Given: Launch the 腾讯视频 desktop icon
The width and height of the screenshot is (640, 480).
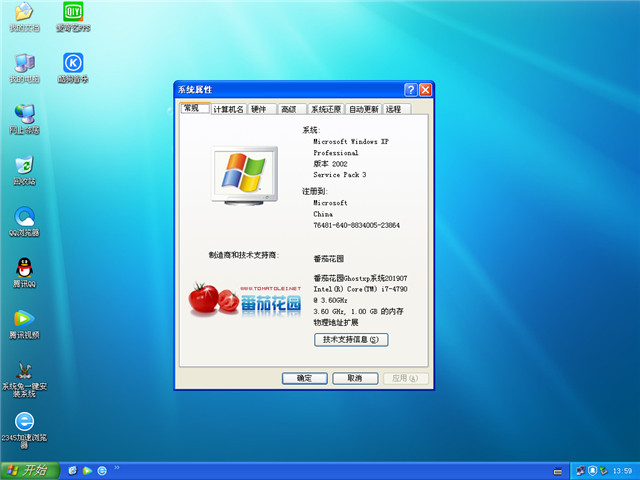Looking at the screenshot, I should (x=24, y=324).
